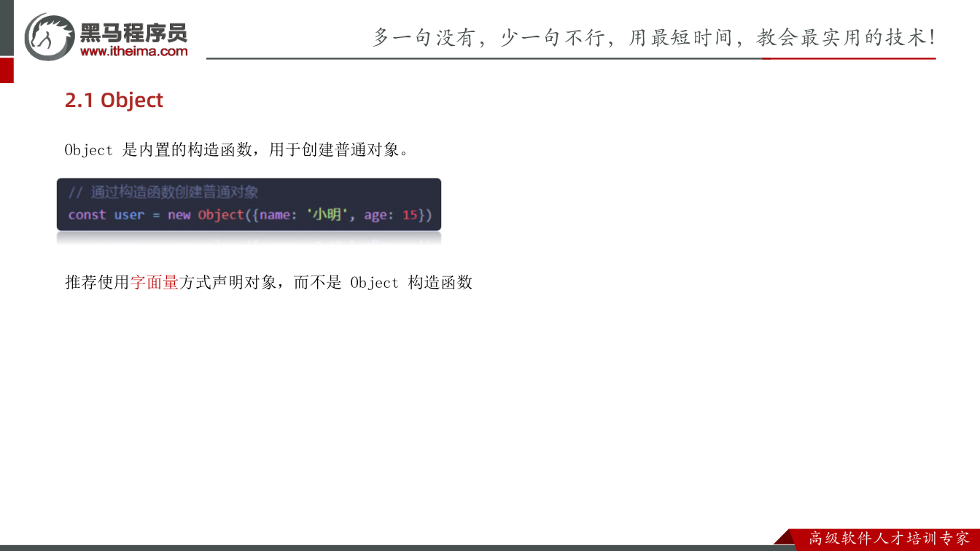Click the 黑马程序员 horse logo icon
Image resolution: width=980 pixels, height=551 pixels.
click(50, 36)
